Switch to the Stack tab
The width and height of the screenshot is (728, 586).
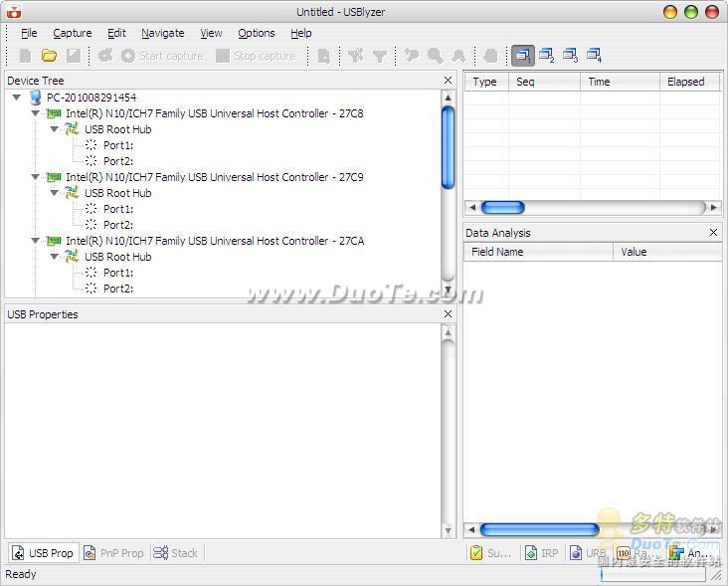tap(176, 553)
